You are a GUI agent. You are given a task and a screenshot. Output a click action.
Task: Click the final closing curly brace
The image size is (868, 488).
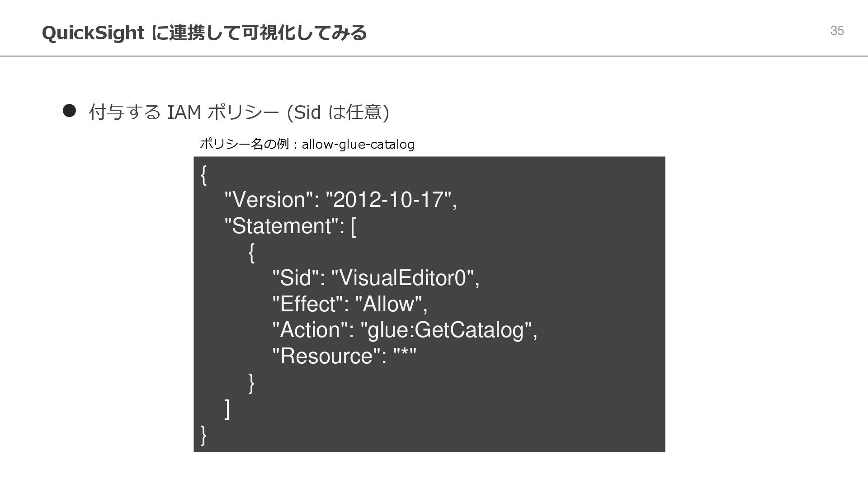203,435
